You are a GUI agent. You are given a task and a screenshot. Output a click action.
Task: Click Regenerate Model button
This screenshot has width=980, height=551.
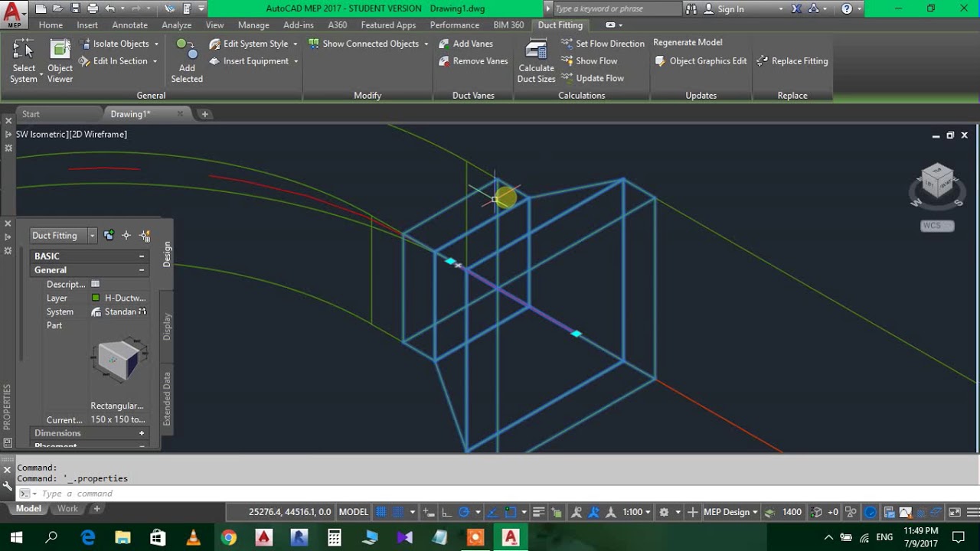click(688, 43)
